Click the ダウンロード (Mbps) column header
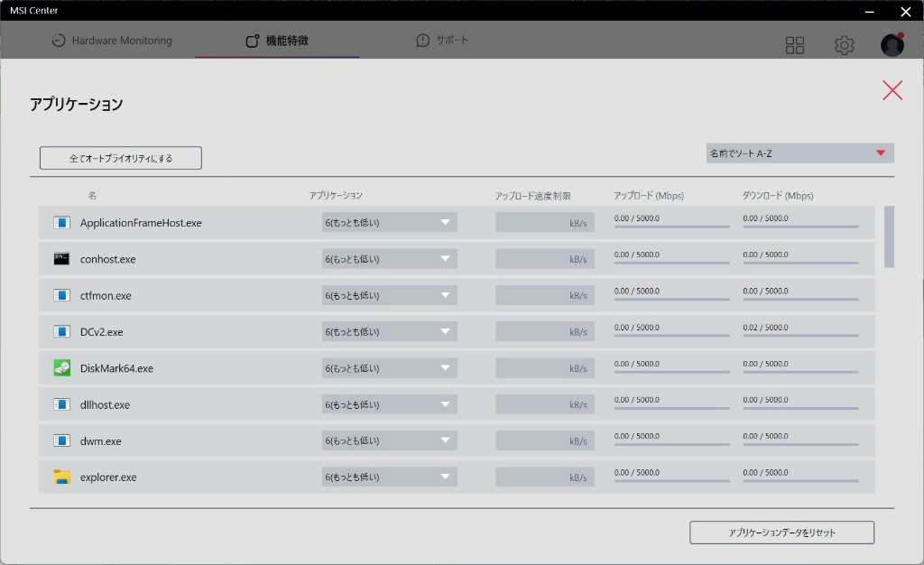This screenshot has width=924, height=565. pos(778,196)
